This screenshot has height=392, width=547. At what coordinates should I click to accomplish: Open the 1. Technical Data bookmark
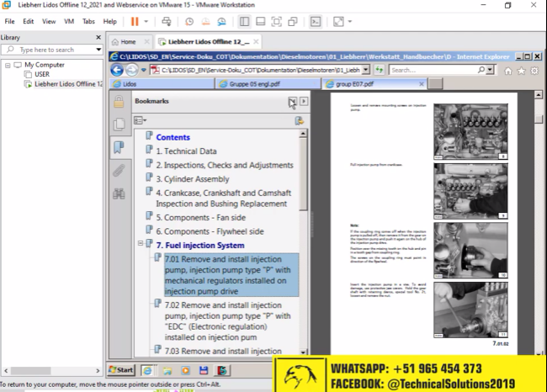(187, 151)
